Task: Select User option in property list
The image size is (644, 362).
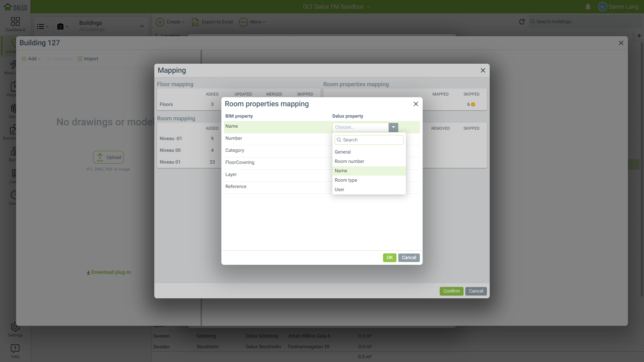Action: 339,189
